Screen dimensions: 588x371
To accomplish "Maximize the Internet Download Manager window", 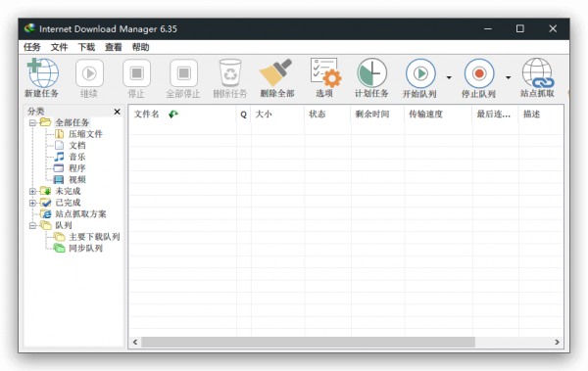I will [x=520, y=28].
